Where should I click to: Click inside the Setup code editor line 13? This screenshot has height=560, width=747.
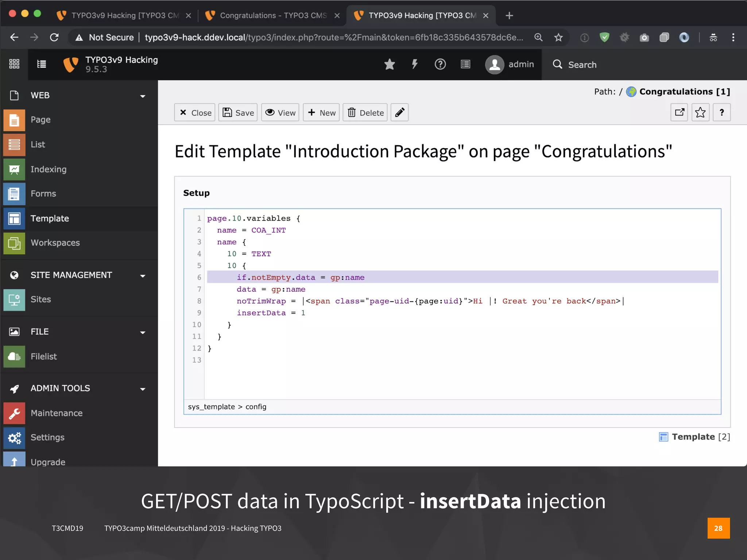462,360
